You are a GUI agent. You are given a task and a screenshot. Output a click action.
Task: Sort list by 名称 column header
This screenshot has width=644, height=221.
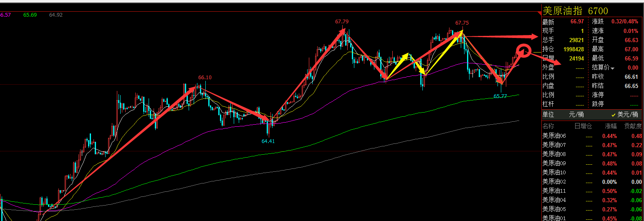click(548, 126)
